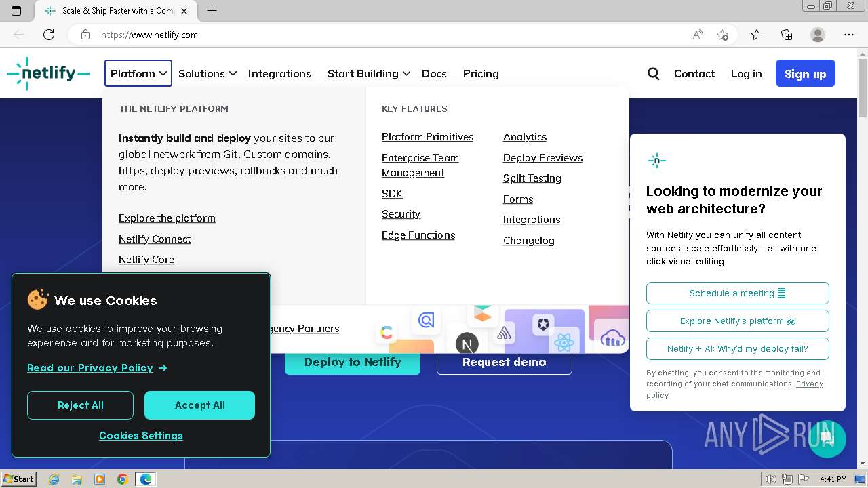This screenshot has height=488, width=868.
Task: Open Platform Primitives feature link
Action: [427, 137]
